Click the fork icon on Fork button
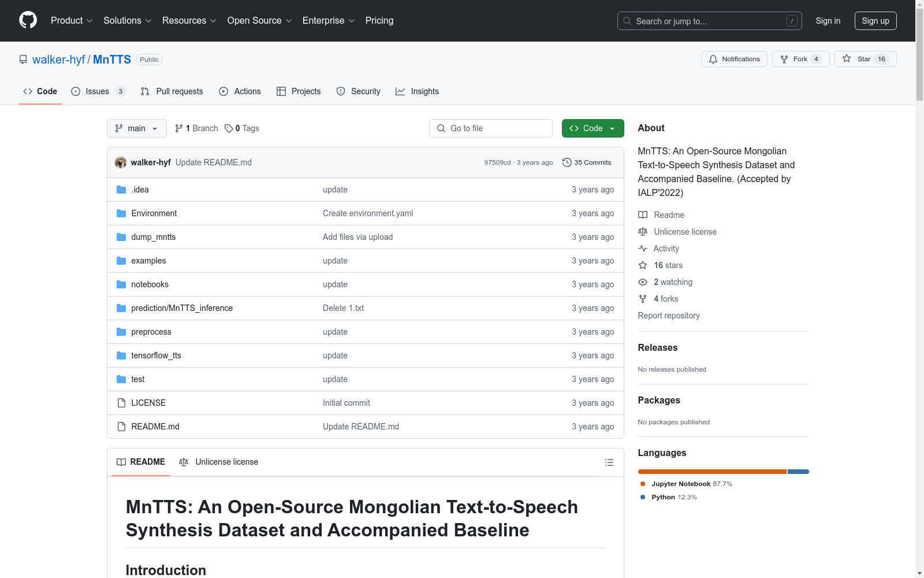924x578 pixels. (x=784, y=59)
